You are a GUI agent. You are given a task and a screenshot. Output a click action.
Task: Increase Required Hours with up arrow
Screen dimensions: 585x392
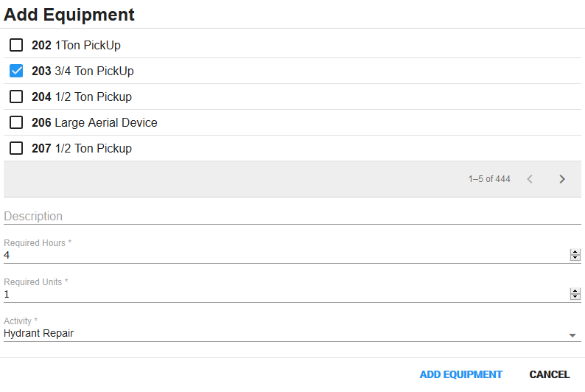point(575,252)
